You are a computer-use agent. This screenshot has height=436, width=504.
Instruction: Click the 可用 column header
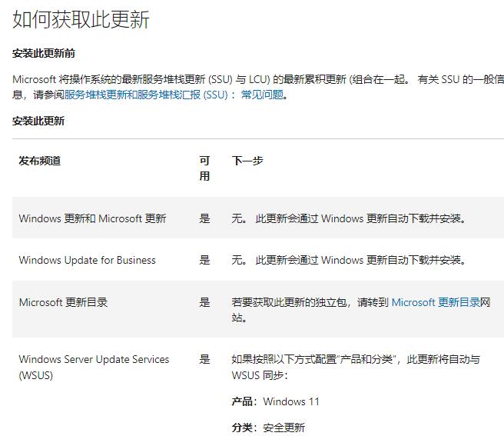coord(204,168)
